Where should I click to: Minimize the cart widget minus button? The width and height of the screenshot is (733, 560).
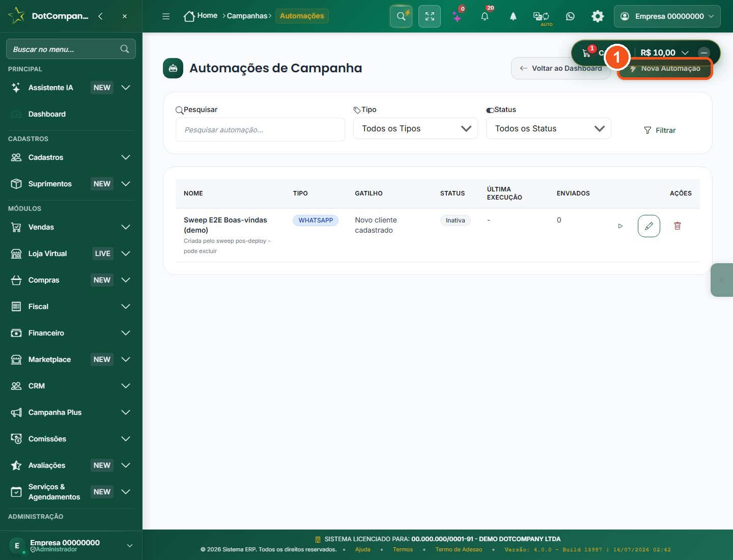[704, 52]
